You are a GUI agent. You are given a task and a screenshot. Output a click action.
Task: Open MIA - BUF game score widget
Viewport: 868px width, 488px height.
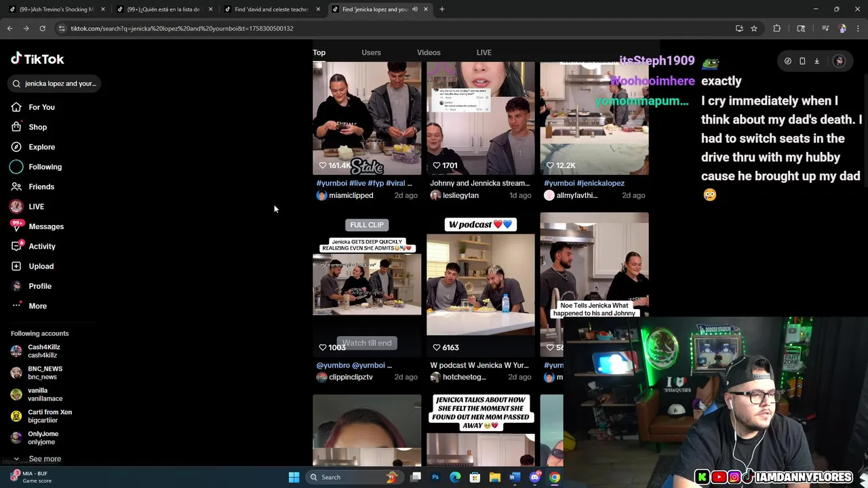click(31, 477)
